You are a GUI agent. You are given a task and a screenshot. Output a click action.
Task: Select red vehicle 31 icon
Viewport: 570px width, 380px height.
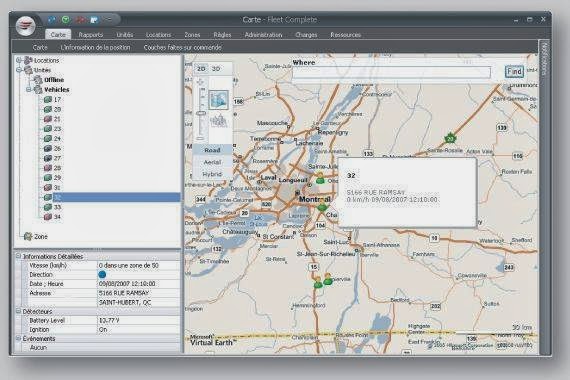click(48, 188)
